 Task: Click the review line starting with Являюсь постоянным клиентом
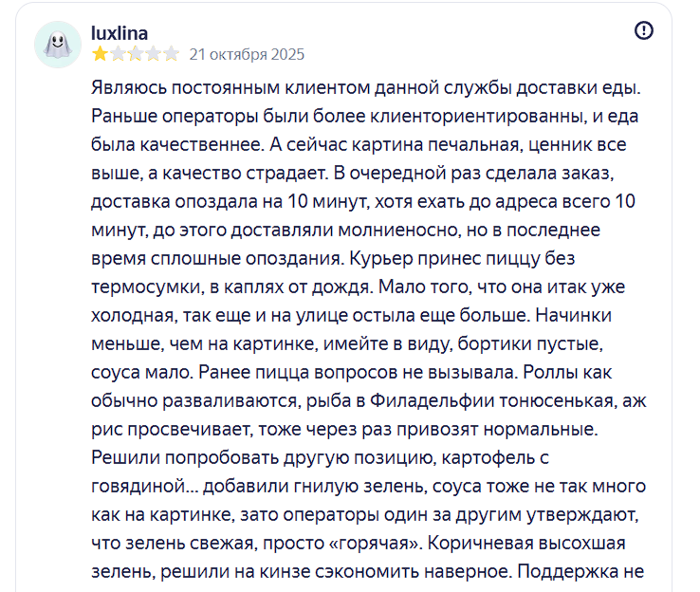[366, 88]
